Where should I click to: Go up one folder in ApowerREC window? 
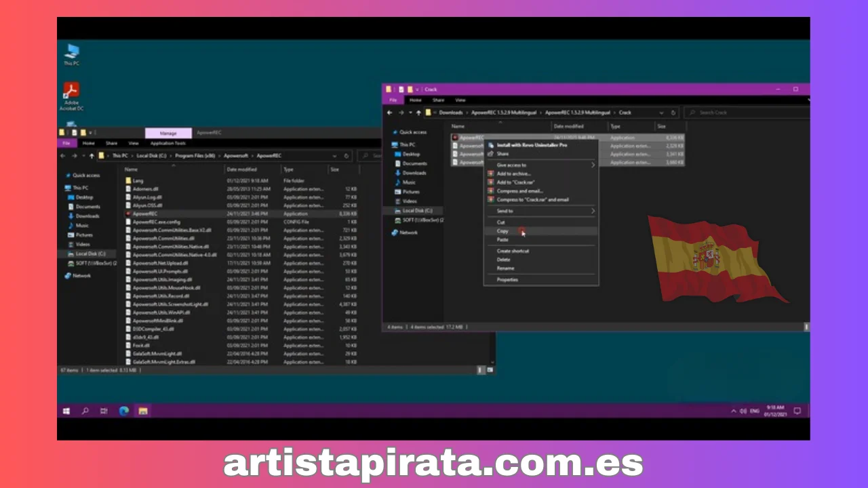click(x=92, y=155)
